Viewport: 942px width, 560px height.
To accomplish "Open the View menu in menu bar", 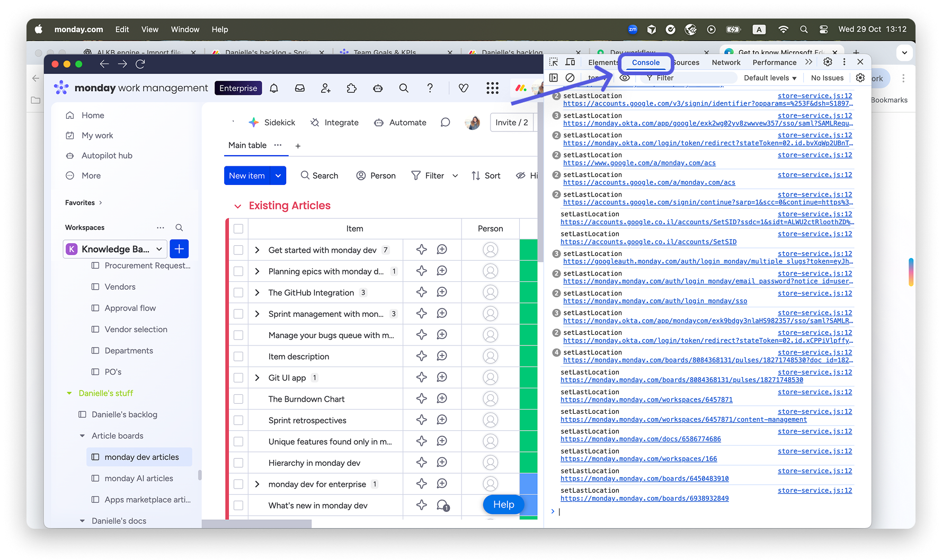I will (x=149, y=30).
